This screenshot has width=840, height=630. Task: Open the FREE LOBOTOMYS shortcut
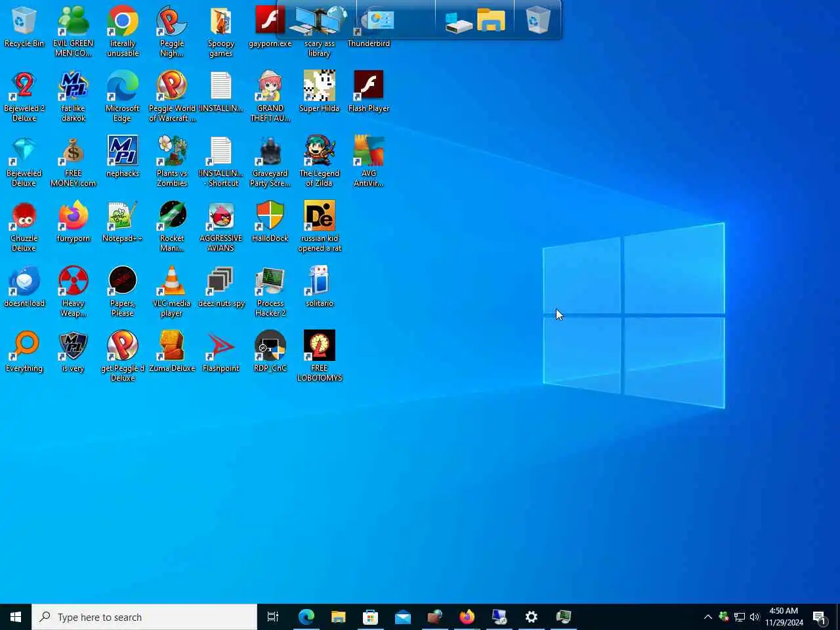[320, 356]
